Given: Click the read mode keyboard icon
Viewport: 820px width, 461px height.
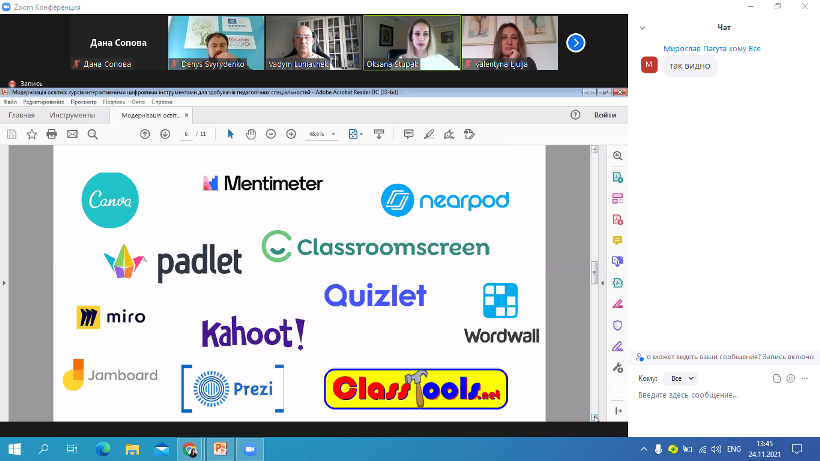Looking at the screenshot, I should point(379,134).
